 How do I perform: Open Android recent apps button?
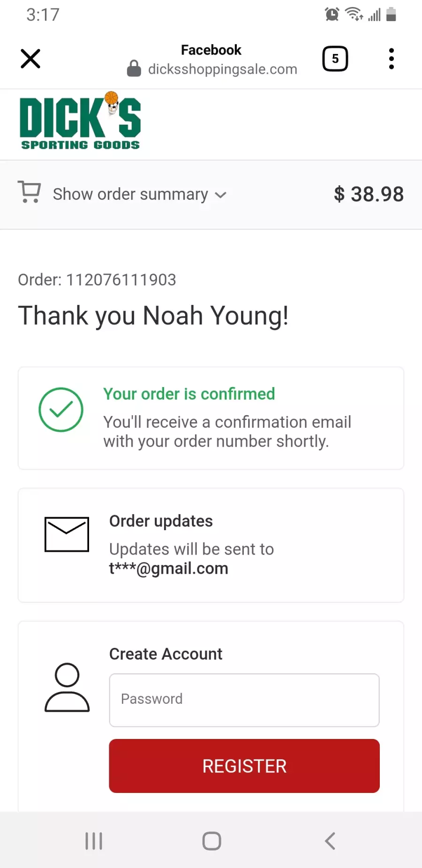94,841
